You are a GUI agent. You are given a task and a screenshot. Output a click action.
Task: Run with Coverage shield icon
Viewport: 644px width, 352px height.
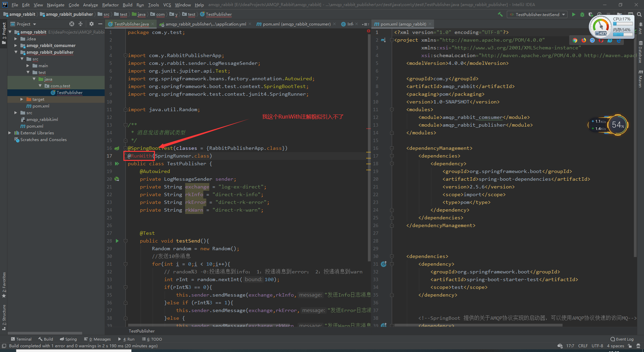591,14
